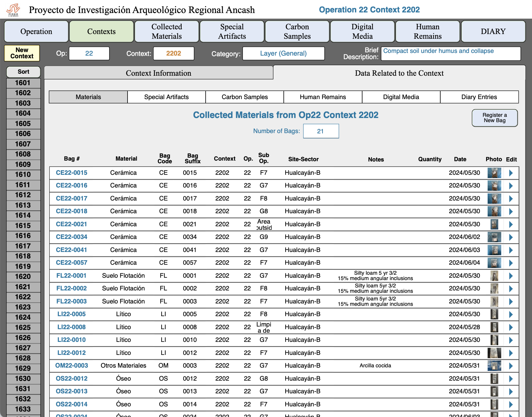Open bag link FL22-0002
Viewport: 532px width, 417px height.
[x=72, y=288]
